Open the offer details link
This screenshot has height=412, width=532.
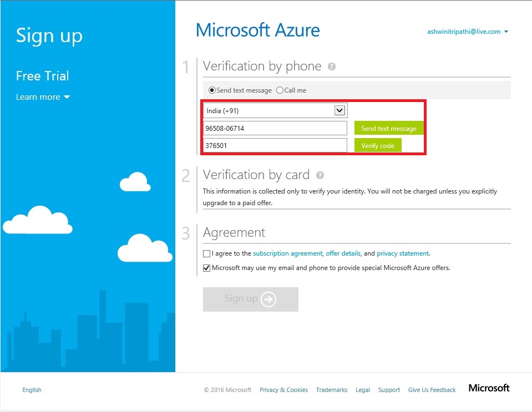click(x=343, y=253)
